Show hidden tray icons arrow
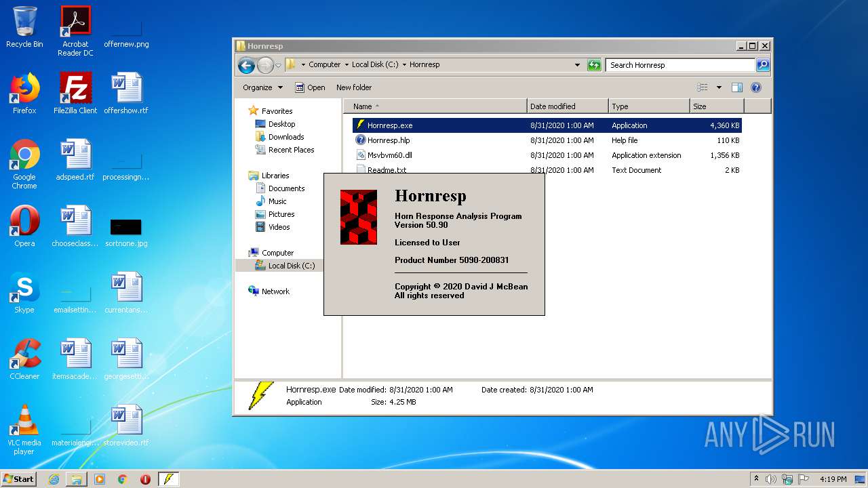The image size is (868, 488). point(756,479)
